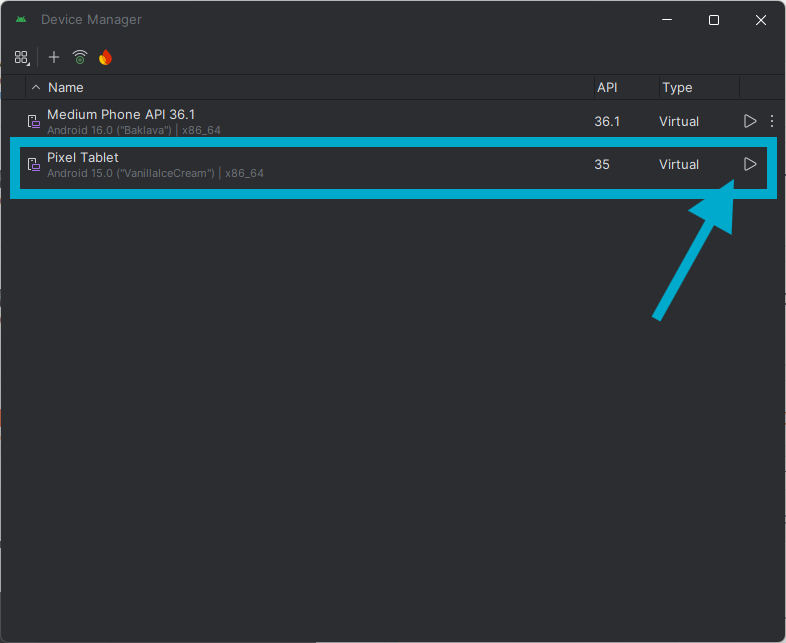Click the Firebase flame icon in toolbar
Image resolution: width=786 pixels, height=643 pixels.
click(x=105, y=57)
